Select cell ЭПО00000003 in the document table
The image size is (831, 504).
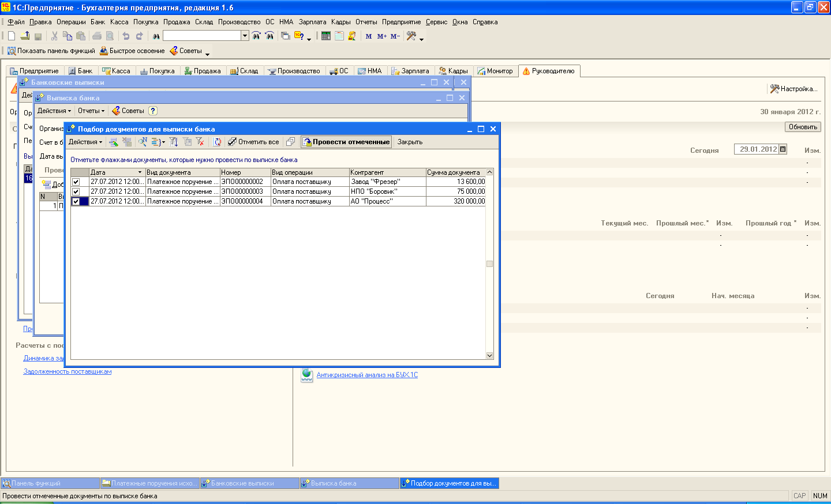(245, 191)
